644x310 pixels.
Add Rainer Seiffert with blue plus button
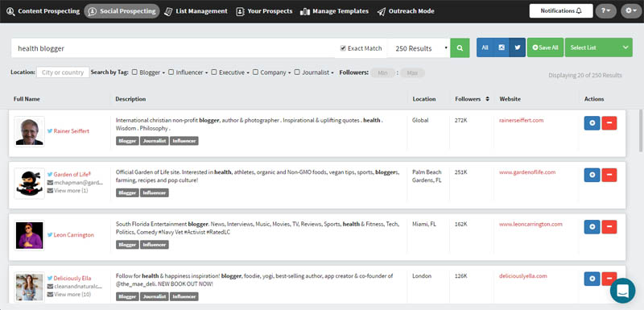click(x=592, y=122)
